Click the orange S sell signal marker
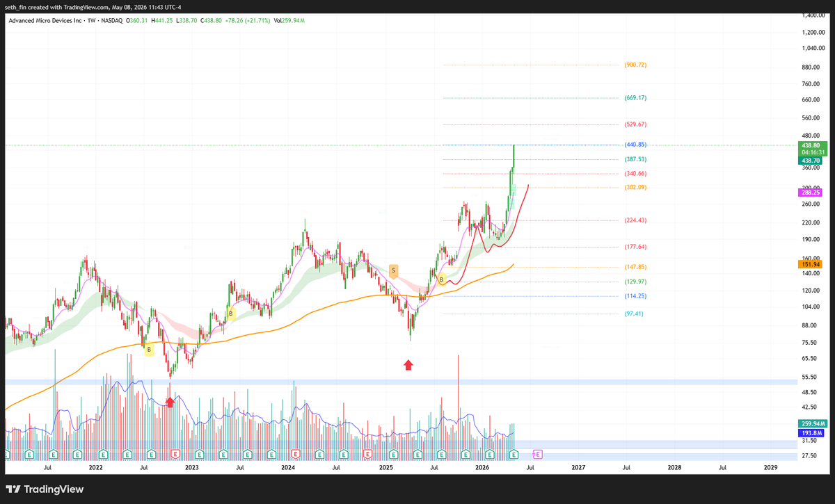835x504 pixels. click(x=394, y=270)
